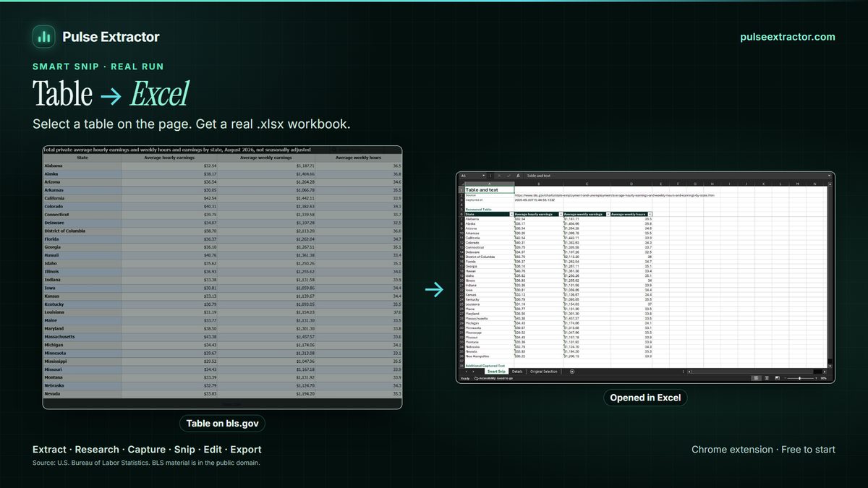Switch to Page Break Preview icon
This screenshot has width=868, height=488.
pyautogui.click(x=777, y=378)
